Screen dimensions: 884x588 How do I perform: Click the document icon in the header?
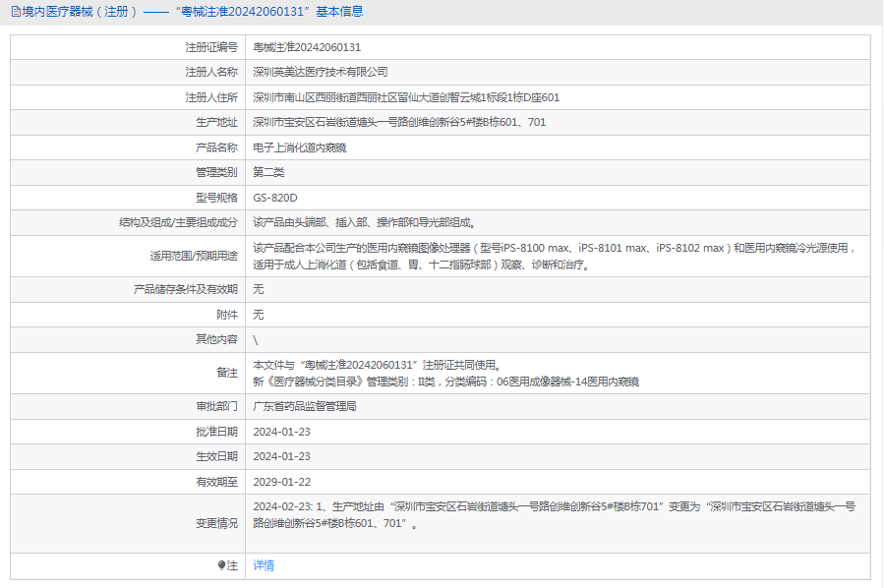16,11
